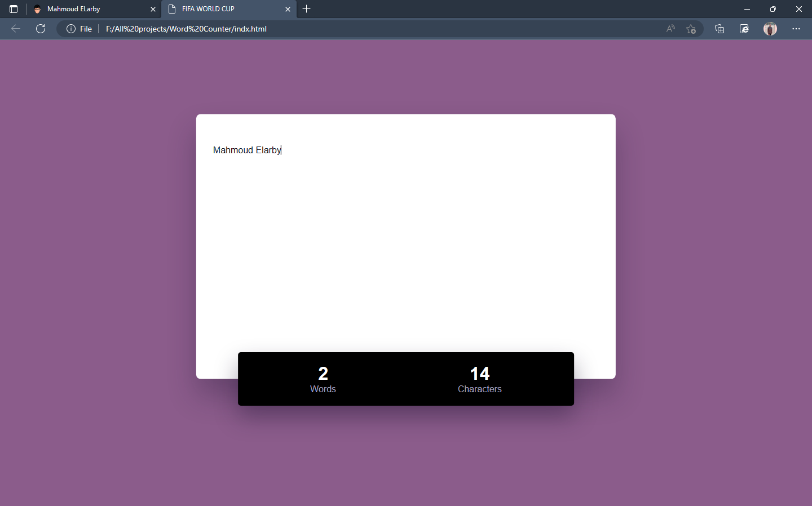View site information next to File label
812x506 pixels.
[71, 29]
